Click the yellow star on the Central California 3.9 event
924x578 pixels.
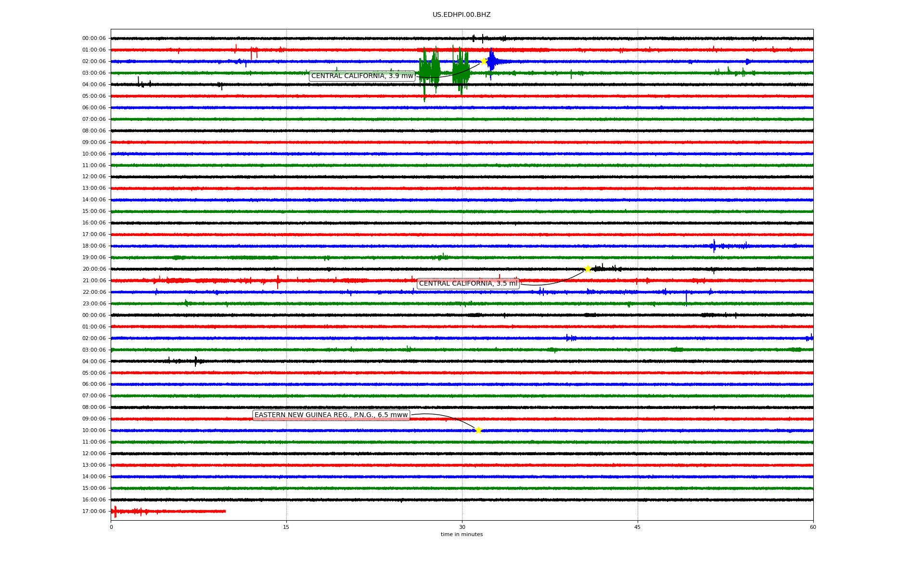point(484,61)
